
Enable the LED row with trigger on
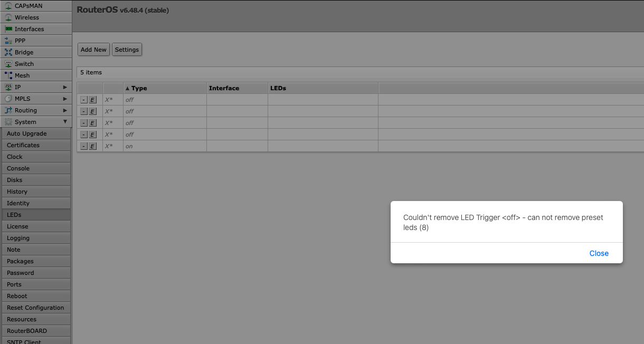[x=92, y=146]
